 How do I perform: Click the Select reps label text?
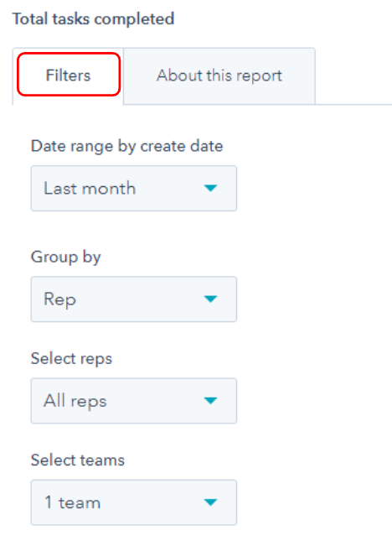[x=71, y=359]
